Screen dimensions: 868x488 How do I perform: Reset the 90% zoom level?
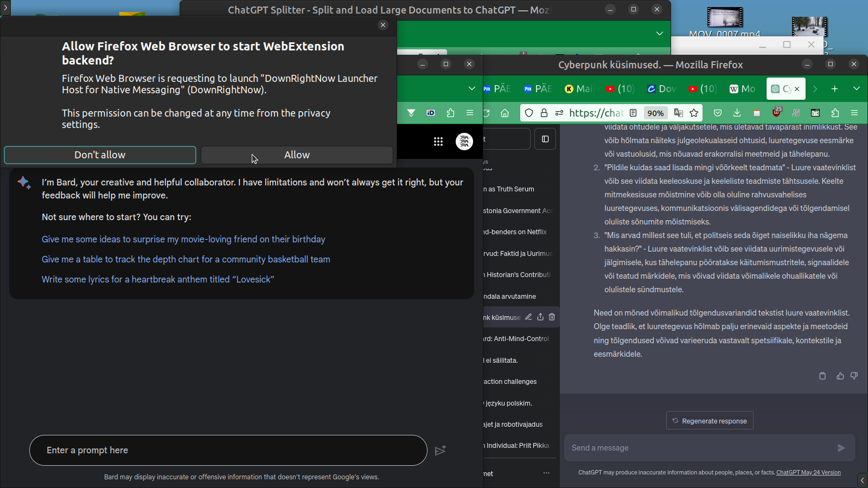click(655, 113)
